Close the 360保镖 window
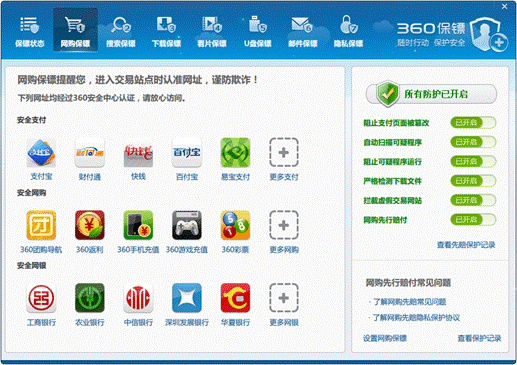The height and width of the screenshot is (365, 517). pyautogui.click(x=504, y=6)
